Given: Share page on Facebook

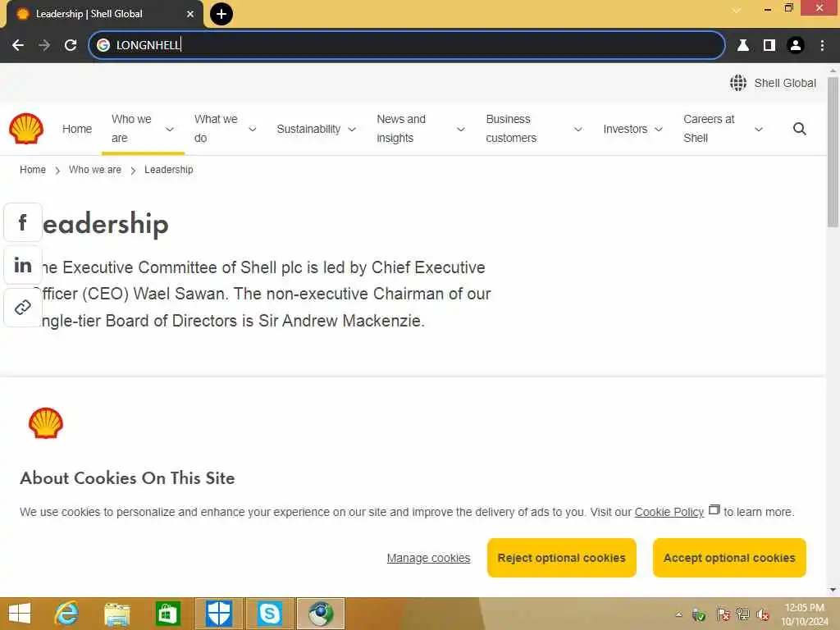Looking at the screenshot, I should tap(22, 221).
